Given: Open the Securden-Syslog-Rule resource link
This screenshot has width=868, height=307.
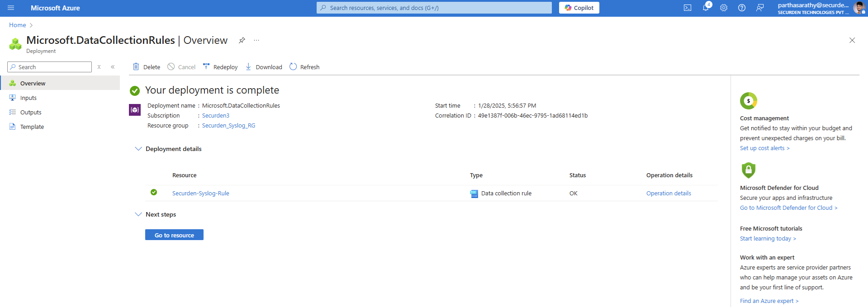Looking at the screenshot, I should pos(201,194).
